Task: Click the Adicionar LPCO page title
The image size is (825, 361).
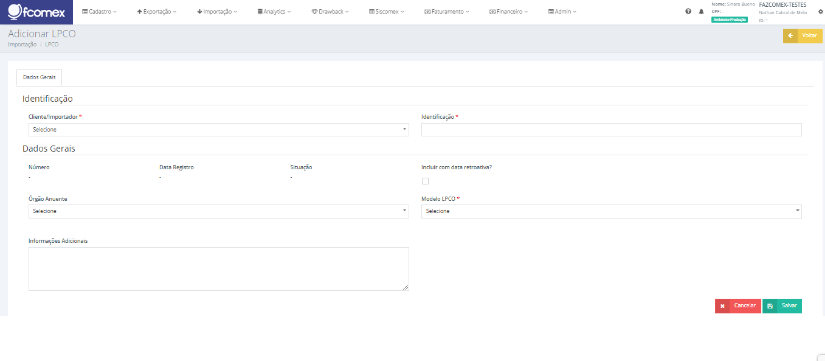Action: [42, 34]
